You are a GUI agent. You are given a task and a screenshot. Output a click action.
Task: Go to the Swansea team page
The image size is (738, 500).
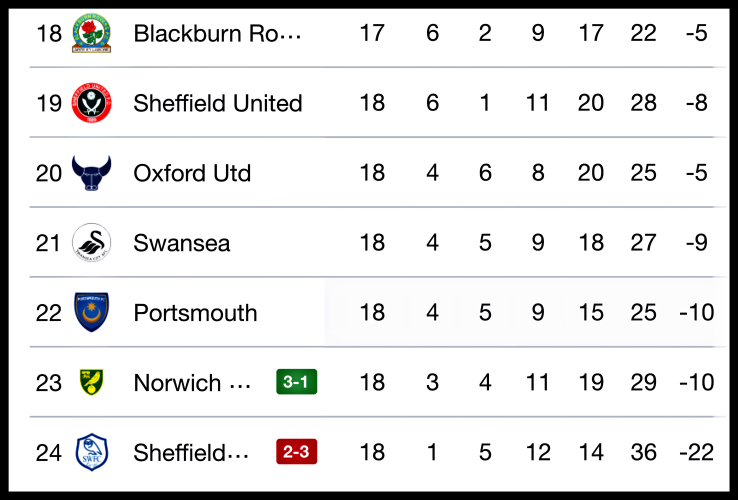coord(181,243)
